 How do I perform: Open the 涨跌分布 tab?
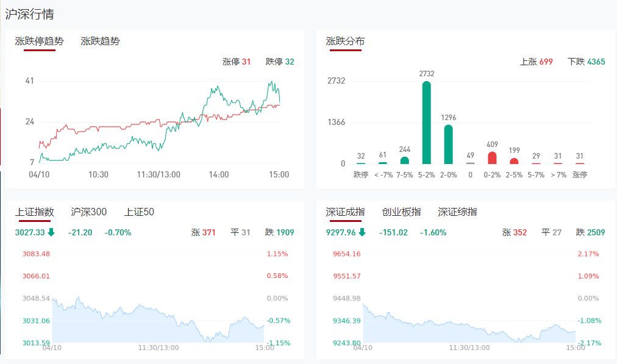[x=345, y=41]
